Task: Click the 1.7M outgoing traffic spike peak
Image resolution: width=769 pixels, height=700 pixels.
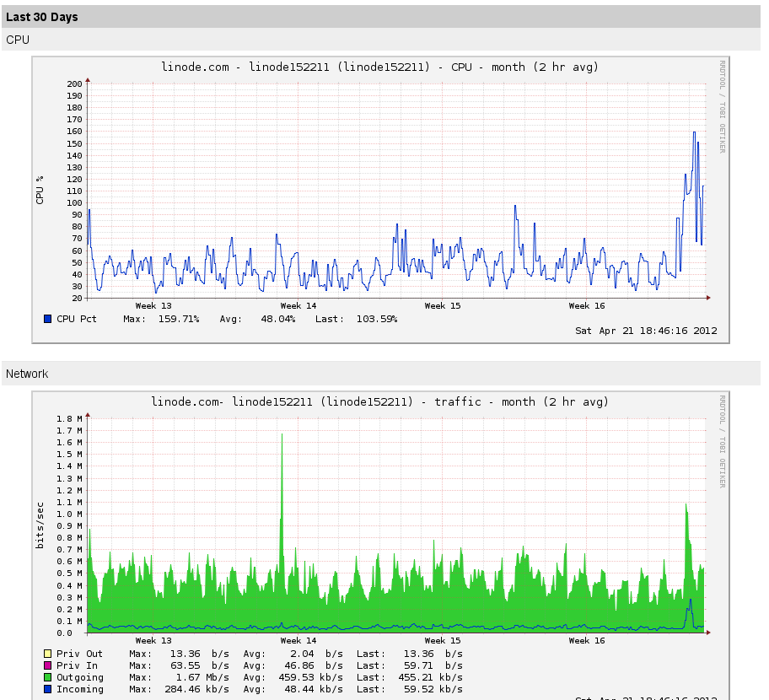Action: 282,435
